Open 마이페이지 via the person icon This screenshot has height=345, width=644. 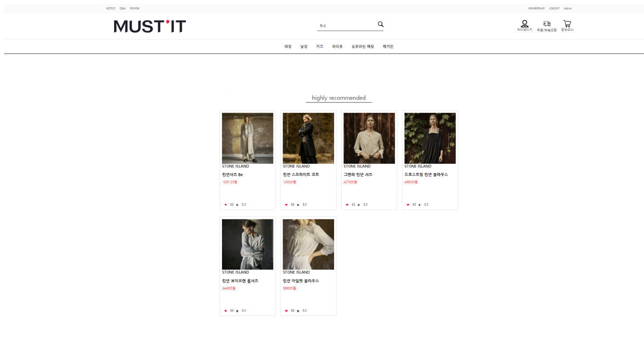tap(524, 24)
